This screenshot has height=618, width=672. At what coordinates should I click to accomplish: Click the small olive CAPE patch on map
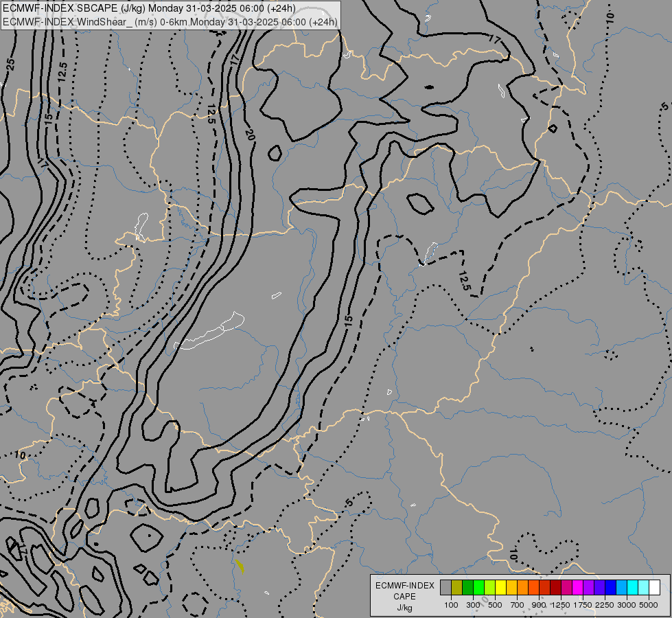240,566
